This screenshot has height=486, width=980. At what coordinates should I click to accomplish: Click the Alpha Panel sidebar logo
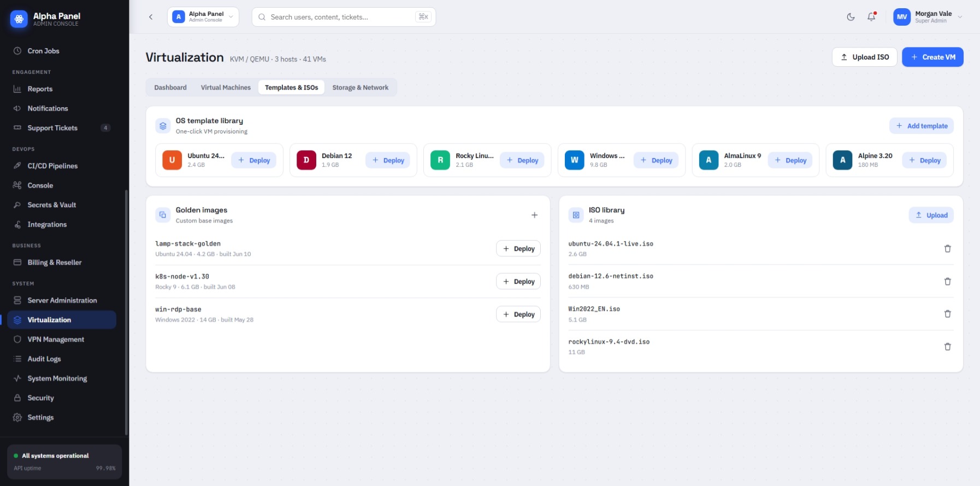(19, 19)
